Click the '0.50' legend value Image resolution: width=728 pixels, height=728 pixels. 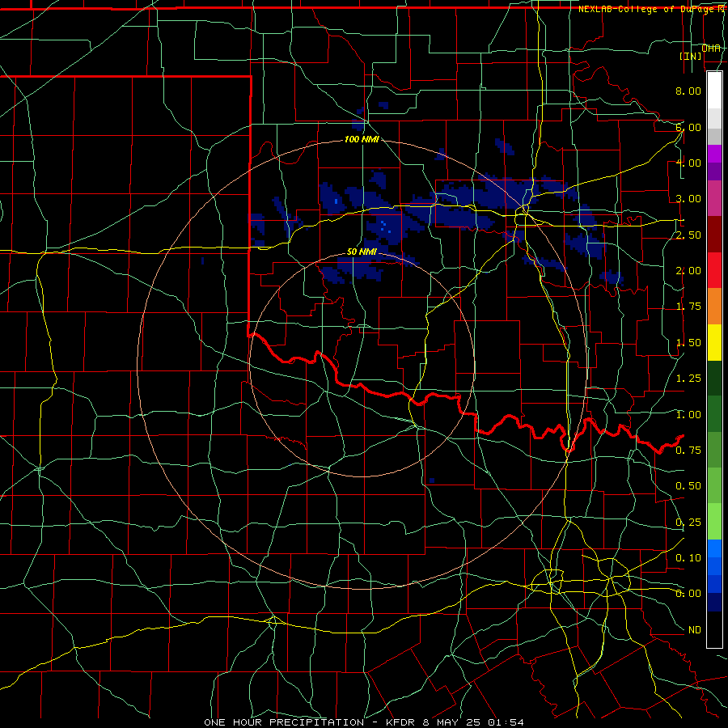pos(688,486)
